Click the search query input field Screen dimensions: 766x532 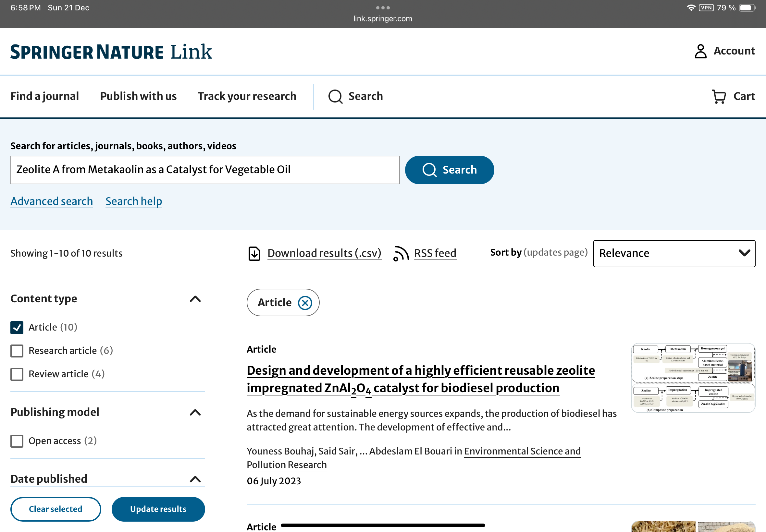click(x=205, y=170)
